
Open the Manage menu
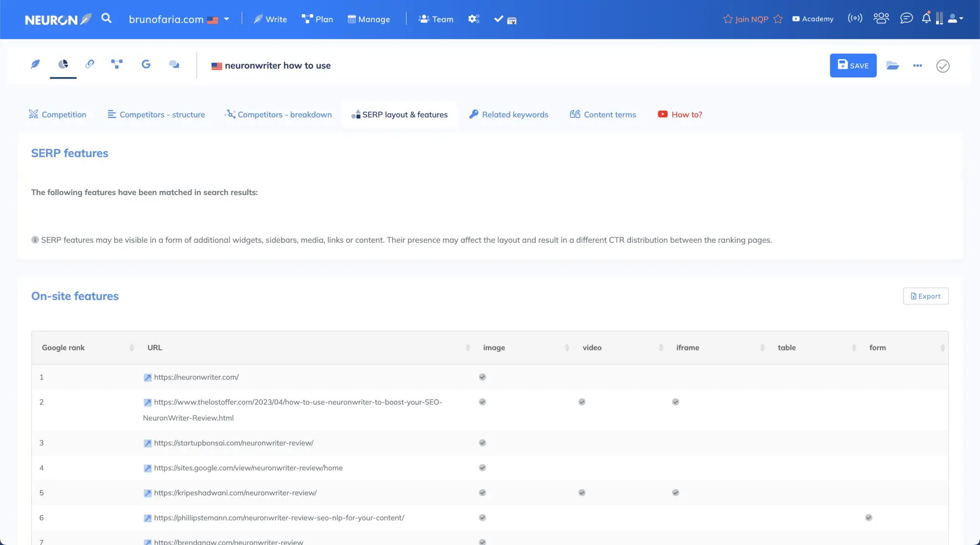tap(369, 19)
